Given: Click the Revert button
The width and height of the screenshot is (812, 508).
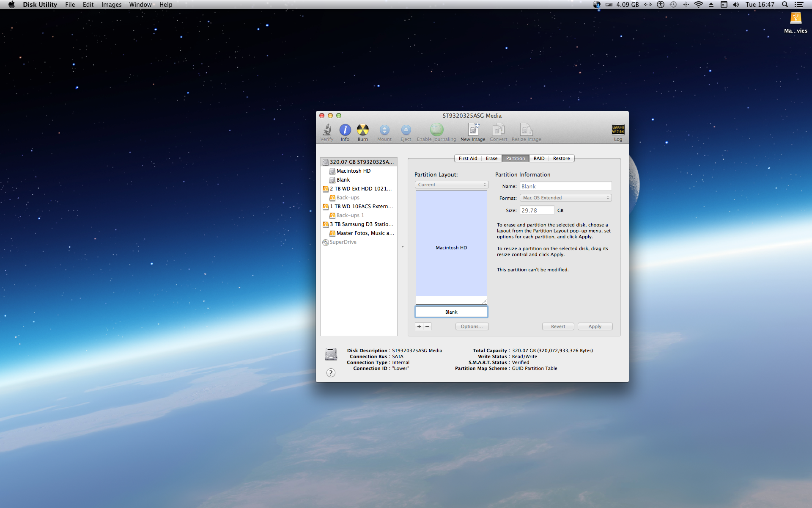Looking at the screenshot, I should click(x=558, y=326).
